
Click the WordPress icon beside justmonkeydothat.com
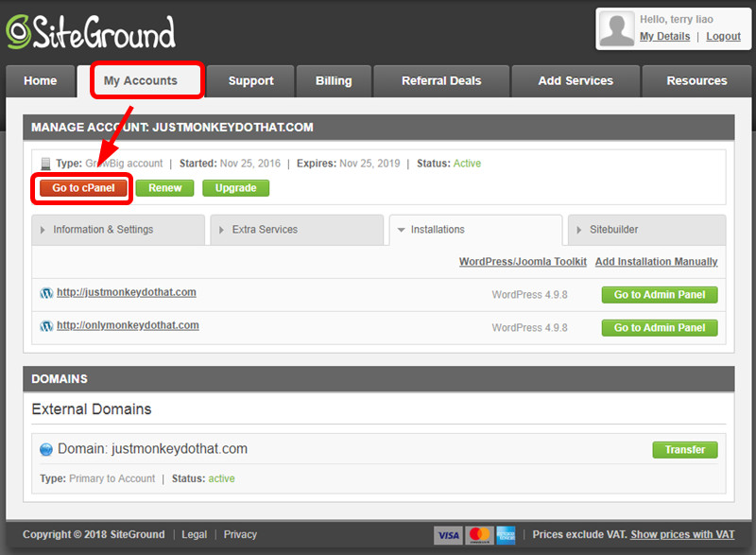click(46, 293)
